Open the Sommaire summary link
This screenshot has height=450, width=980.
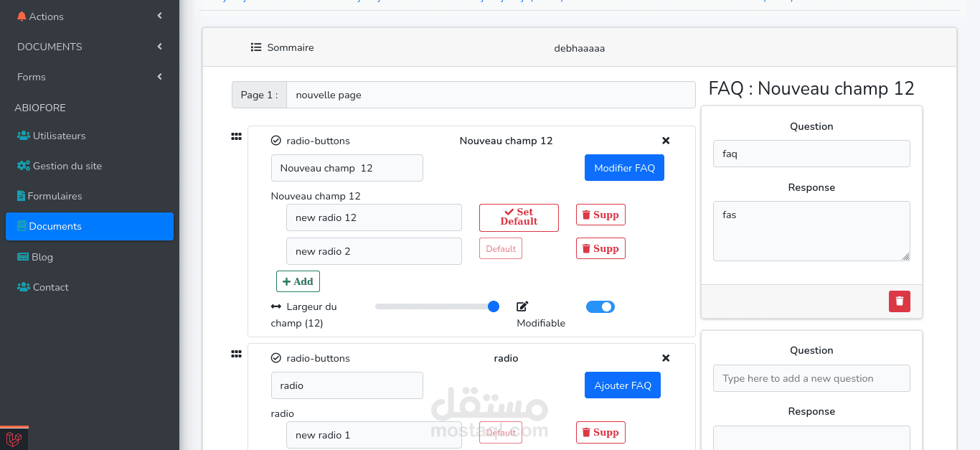point(282,47)
